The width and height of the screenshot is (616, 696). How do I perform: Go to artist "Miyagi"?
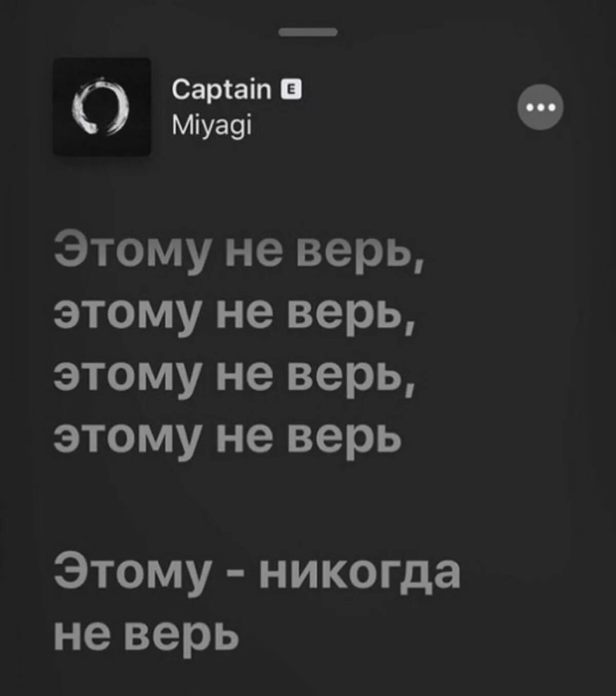(211, 125)
